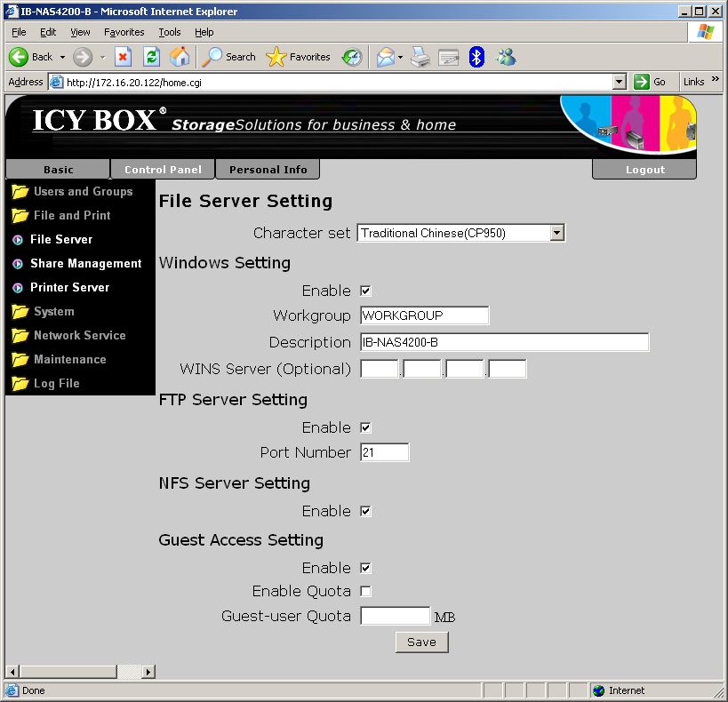Viewport: 728px width, 702px height.
Task: Print the page with printer icon
Action: 420,57
